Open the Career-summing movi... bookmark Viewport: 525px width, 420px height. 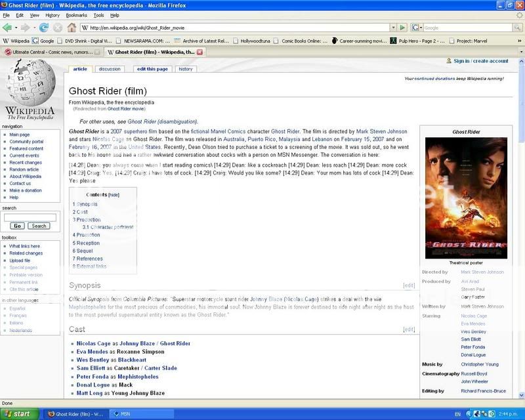pos(359,41)
